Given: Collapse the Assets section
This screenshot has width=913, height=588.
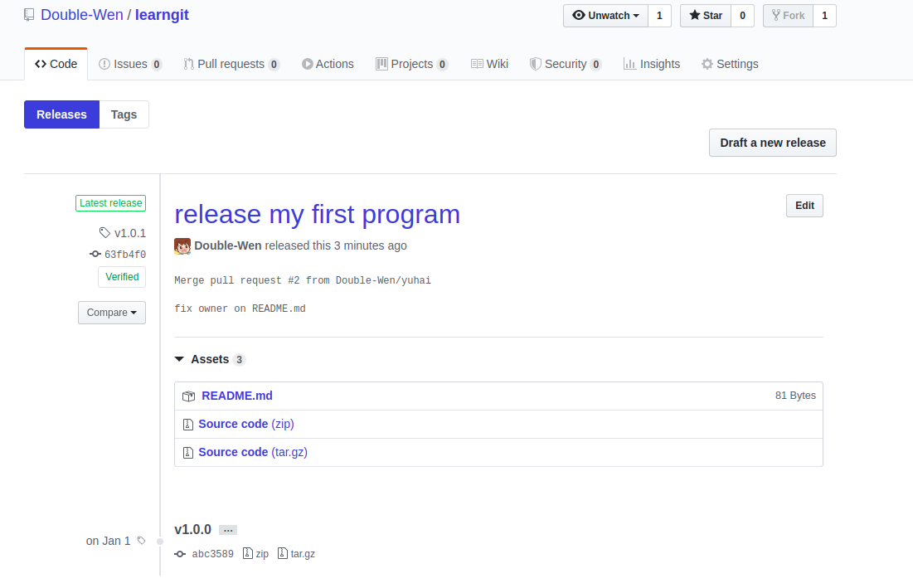Looking at the screenshot, I should point(180,359).
